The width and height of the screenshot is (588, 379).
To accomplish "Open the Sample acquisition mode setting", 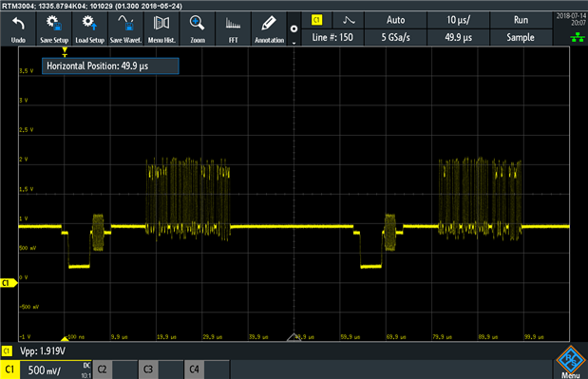I will (x=521, y=37).
